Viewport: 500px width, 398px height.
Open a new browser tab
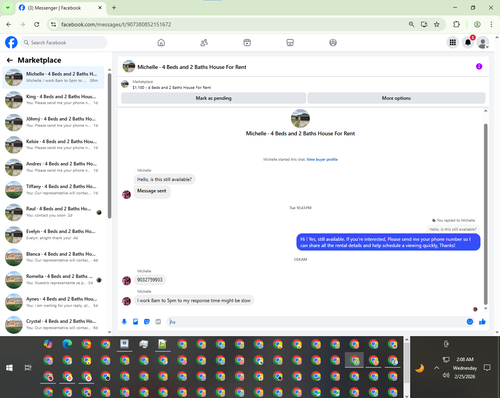coord(114,7)
